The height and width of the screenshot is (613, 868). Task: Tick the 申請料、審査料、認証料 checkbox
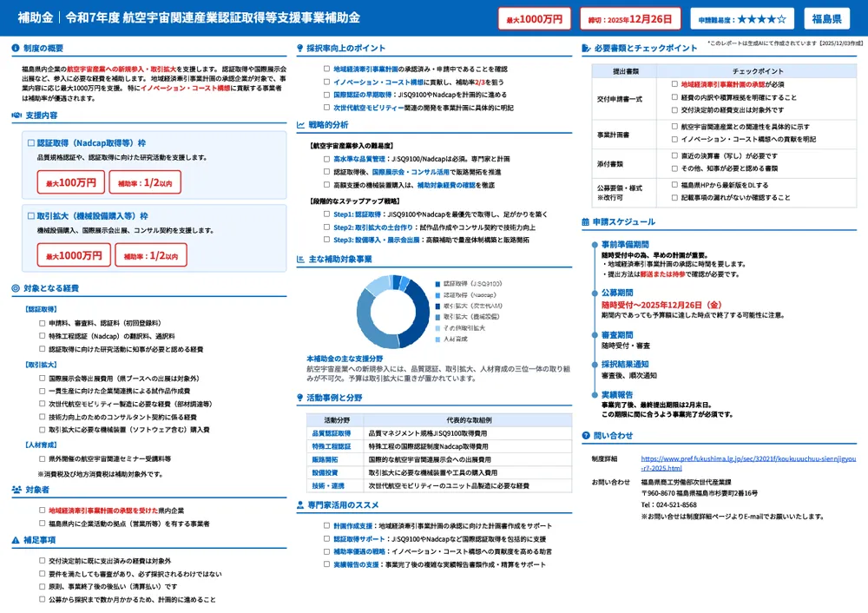coord(42,323)
